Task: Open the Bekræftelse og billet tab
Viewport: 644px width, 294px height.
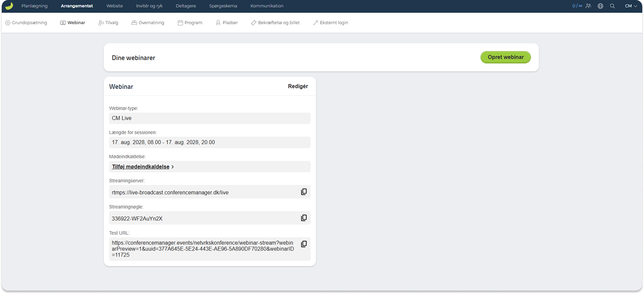Action: click(x=276, y=22)
